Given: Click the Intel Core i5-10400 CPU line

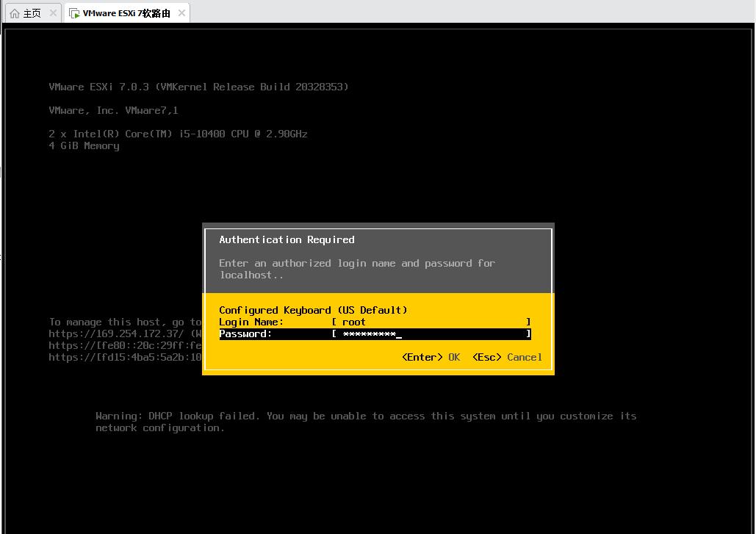Looking at the screenshot, I should pyautogui.click(x=178, y=134).
